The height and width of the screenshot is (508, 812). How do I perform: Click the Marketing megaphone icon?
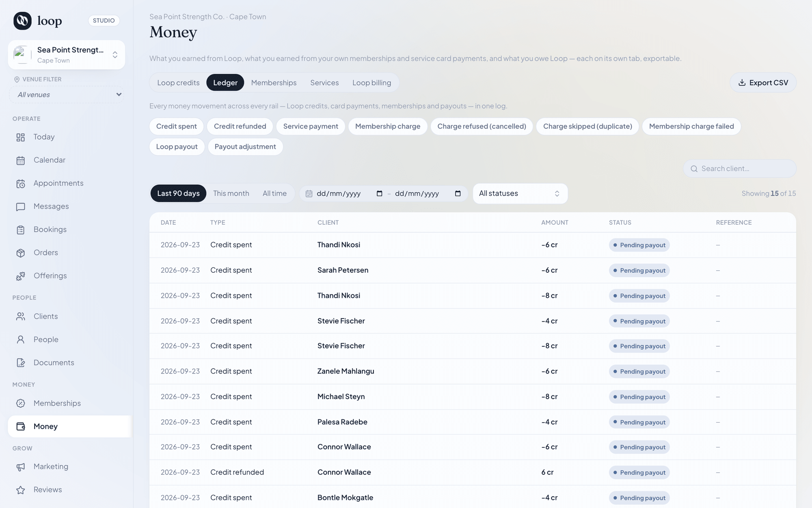coord(21,467)
